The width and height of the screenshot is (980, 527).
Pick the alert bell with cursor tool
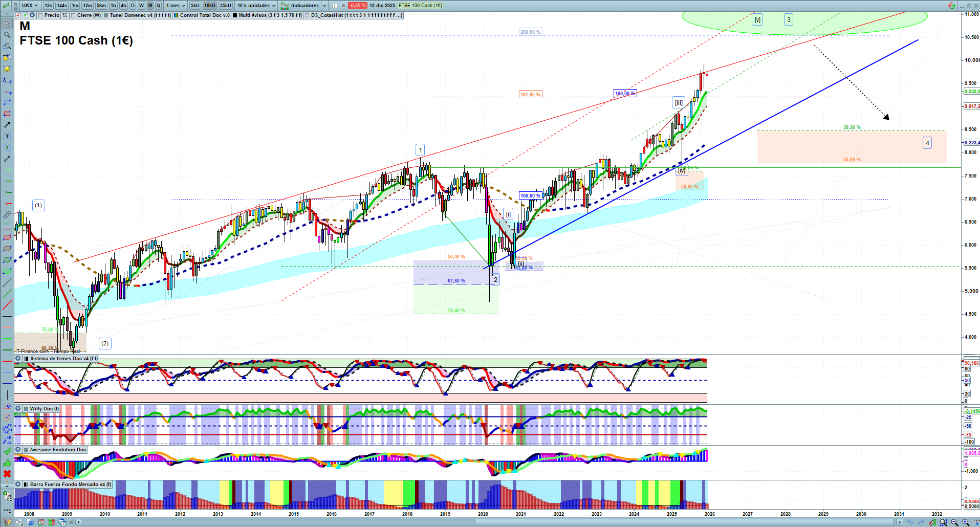[x=7, y=57]
